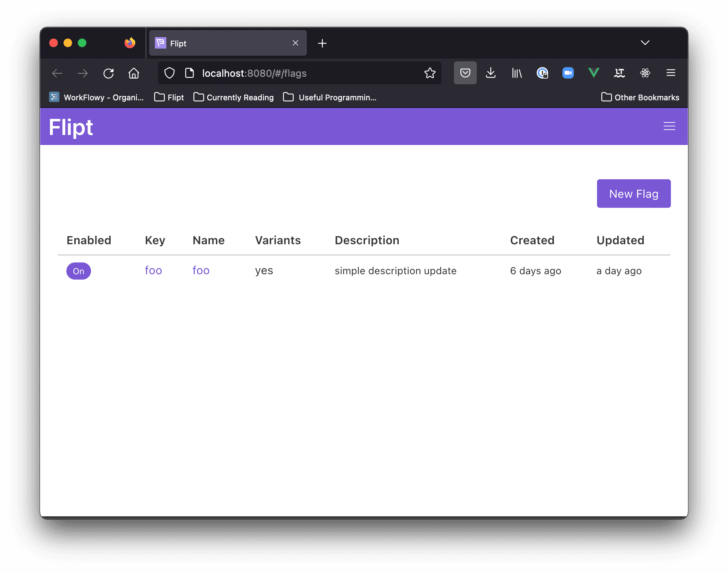Open LanguageTool extension icon
728x572 pixels.
[x=619, y=73]
